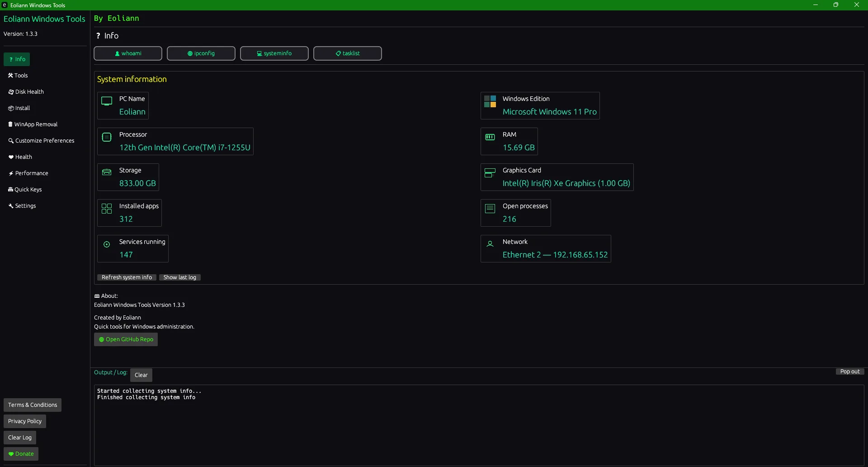Run the whoami command
This screenshot has height=467, width=868.
(128, 53)
